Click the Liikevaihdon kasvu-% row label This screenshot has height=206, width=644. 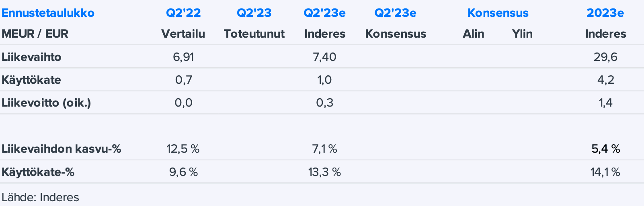61,149
